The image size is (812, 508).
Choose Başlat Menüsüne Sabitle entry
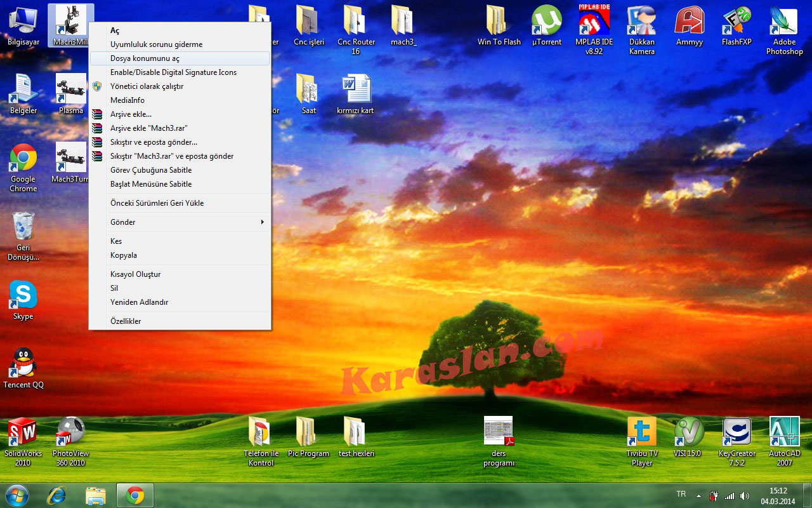point(180,184)
